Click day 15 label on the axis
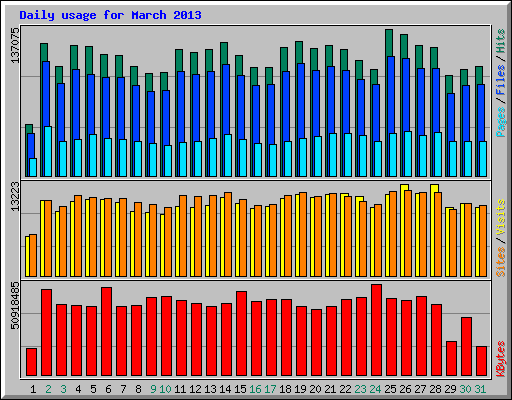Viewport: 512px width, 400px height. tap(240, 389)
